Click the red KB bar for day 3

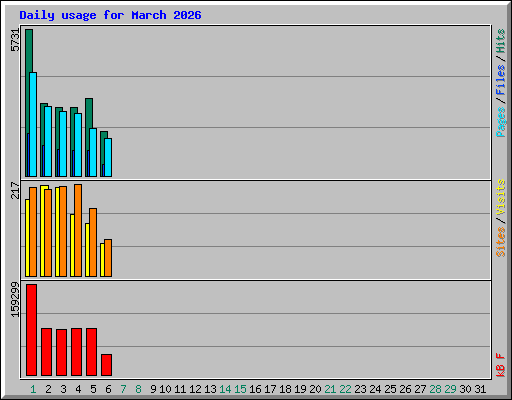(x=61, y=352)
